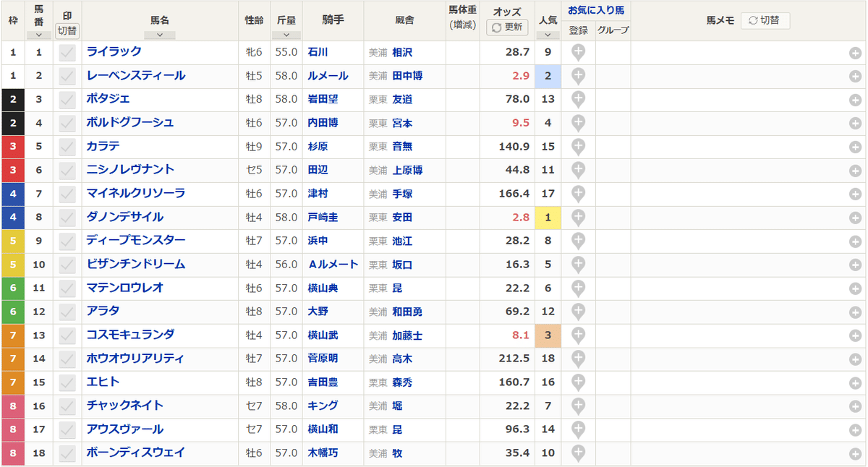Register ダノンデサイル as a favorite horse

[x=576, y=217]
